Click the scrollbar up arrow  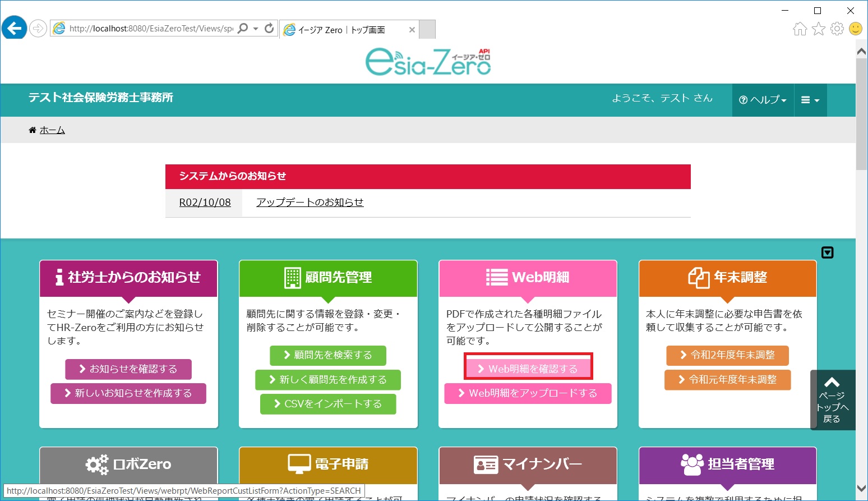(x=862, y=51)
